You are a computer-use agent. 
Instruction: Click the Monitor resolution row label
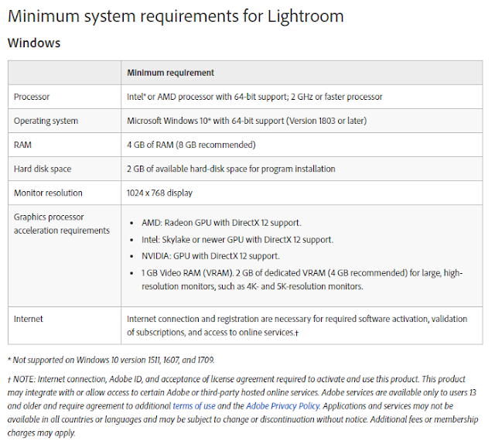pos(48,193)
